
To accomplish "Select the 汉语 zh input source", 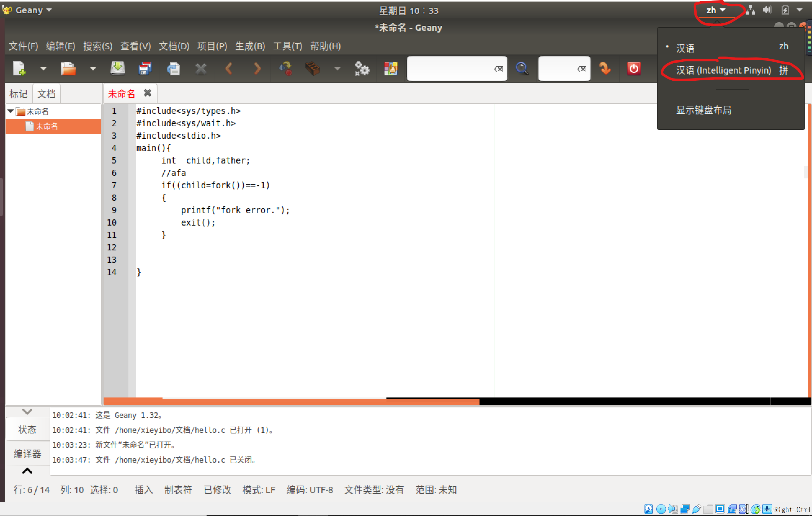I will [x=730, y=47].
